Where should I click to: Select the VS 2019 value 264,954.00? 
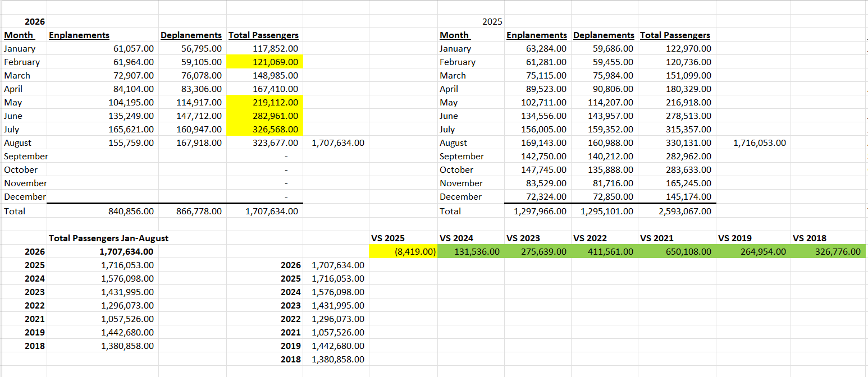pos(753,251)
